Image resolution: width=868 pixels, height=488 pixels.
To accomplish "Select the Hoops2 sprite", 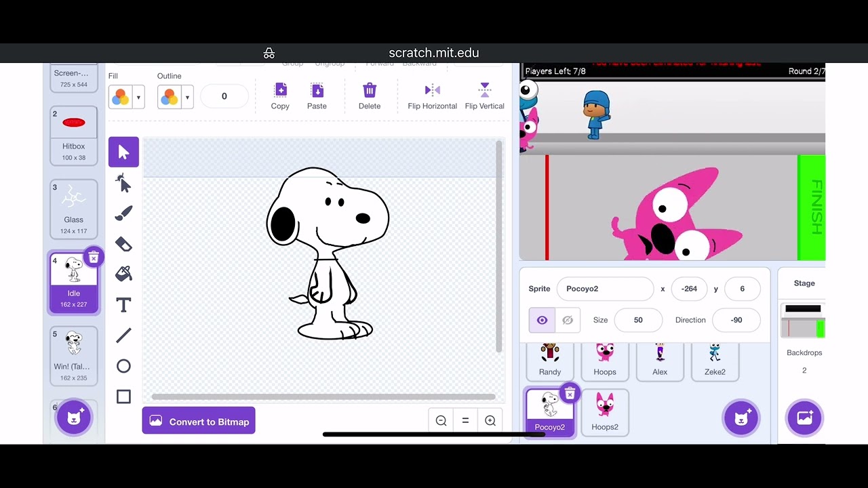I will [605, 411].
